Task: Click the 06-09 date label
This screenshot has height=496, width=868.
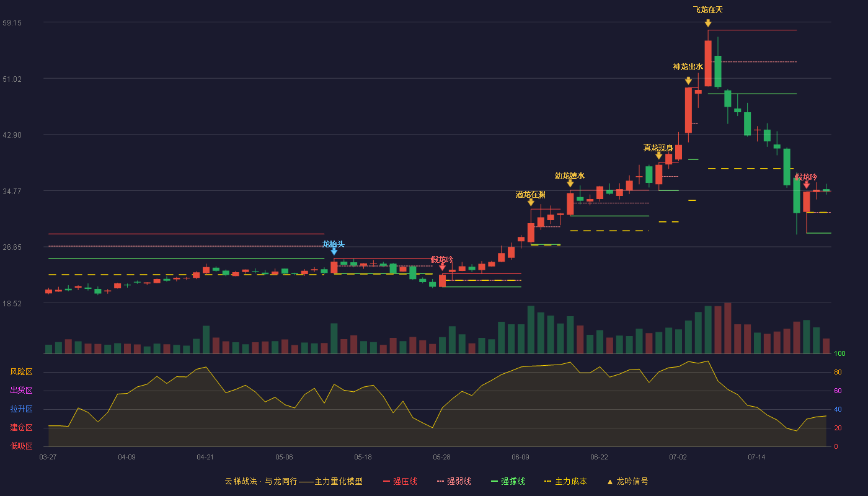Action: (520, 457)
